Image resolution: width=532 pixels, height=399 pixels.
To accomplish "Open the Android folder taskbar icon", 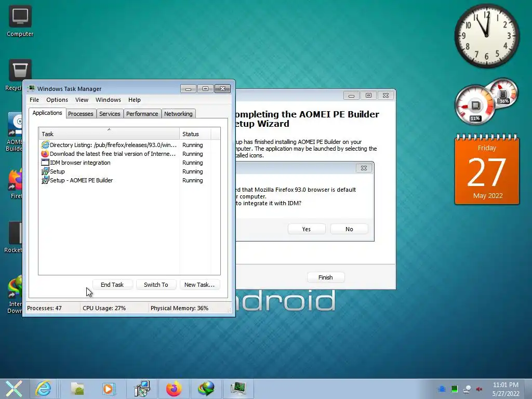I will click(x=77, y=389).
